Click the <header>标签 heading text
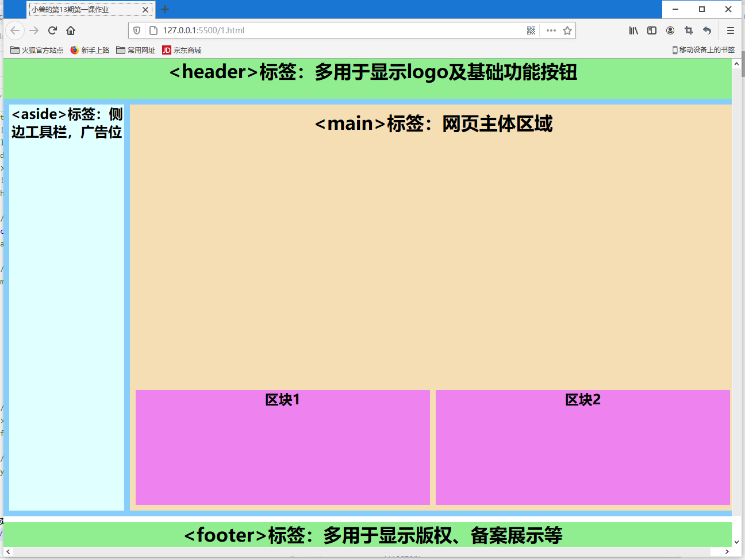This screenshot has width=745, height=560. coord(373,72)
